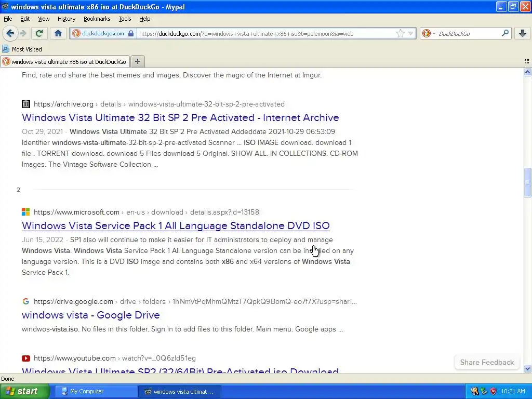Viewport: 532px width, 399px height.
Task: Click the red shield security tray icon
Action: pyautogui.click(x=494, y=391)
